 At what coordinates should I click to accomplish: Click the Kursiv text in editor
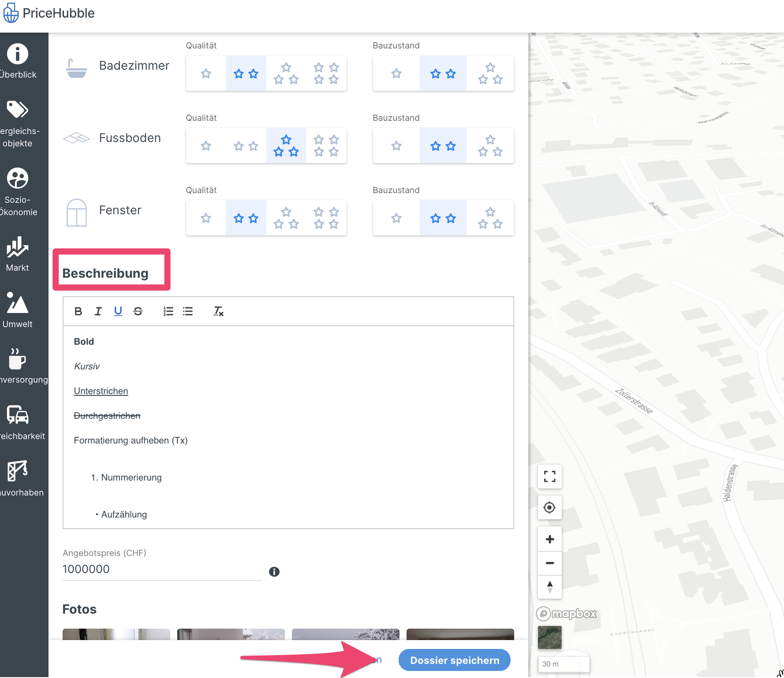click(x=87, y=366)
